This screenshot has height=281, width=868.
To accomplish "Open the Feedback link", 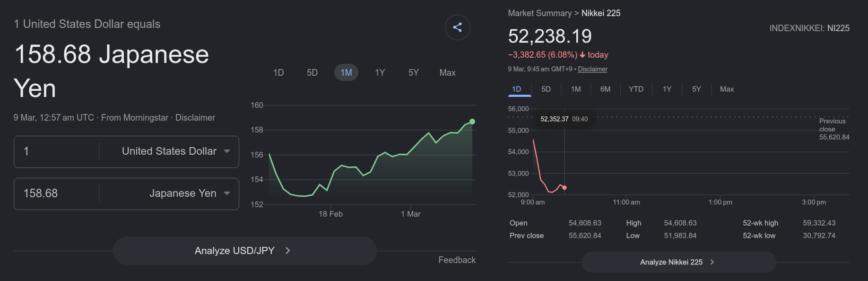I will pyautogui.click(x=457, y=260).
